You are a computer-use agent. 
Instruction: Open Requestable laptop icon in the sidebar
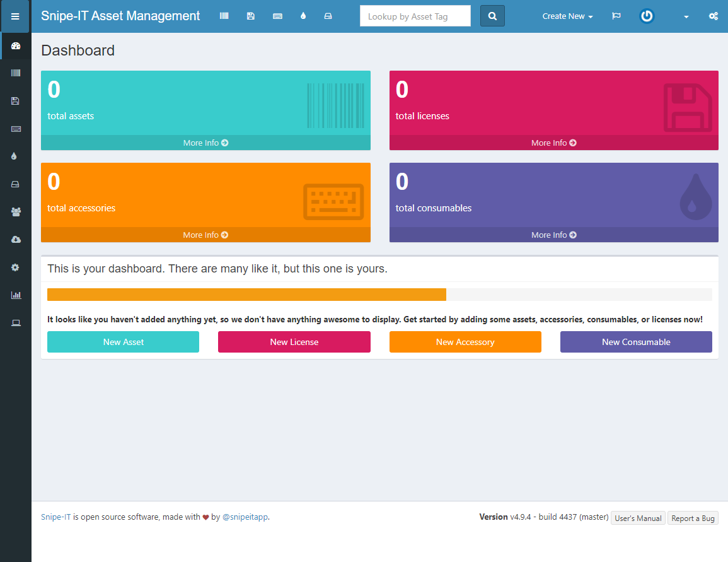coord(16,323)
